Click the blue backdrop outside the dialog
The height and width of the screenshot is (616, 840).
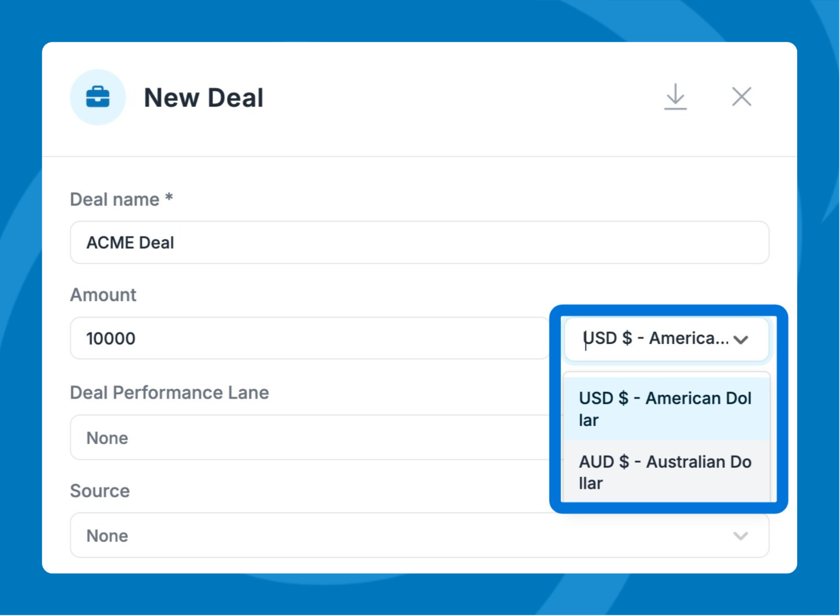[x=21, y=308]
